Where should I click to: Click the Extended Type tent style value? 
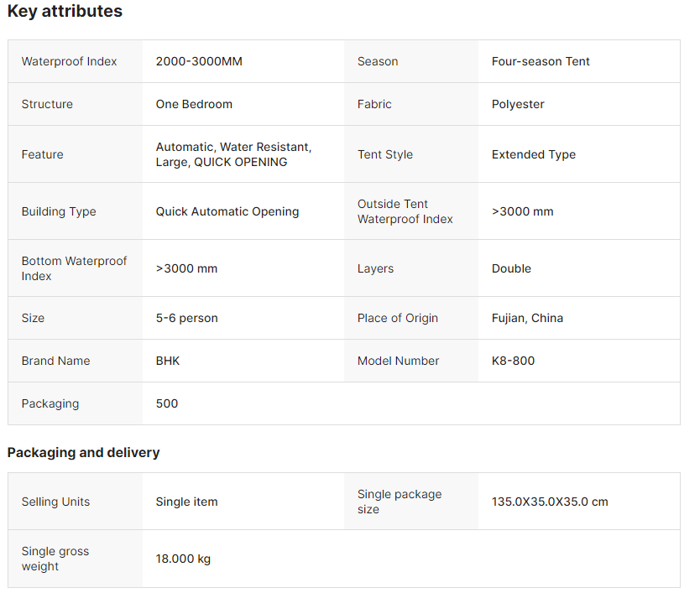534,154
